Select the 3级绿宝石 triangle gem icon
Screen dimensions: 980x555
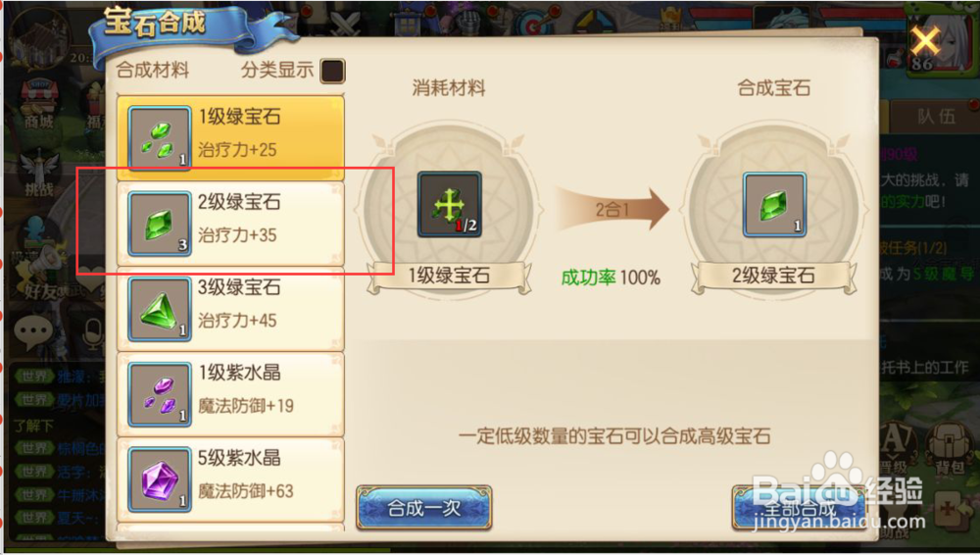click(x=160, y=309)
